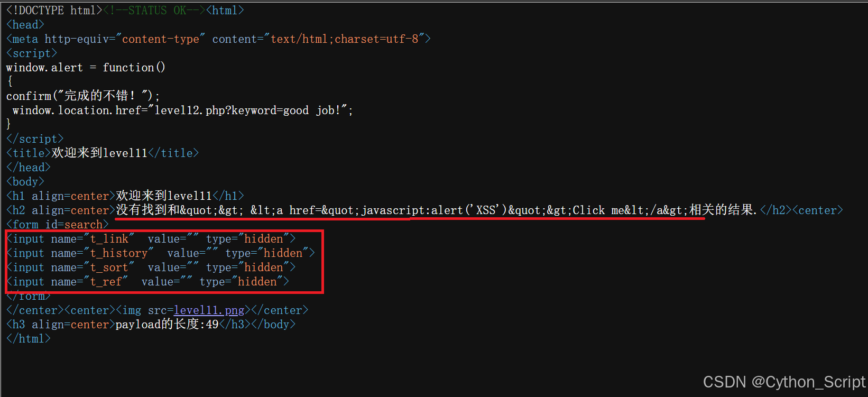Image resolution: width=868 pixels, height=397 pixels.
Task: Click the "<!--STATUS OK-->" comment
Action: point(154,11)
